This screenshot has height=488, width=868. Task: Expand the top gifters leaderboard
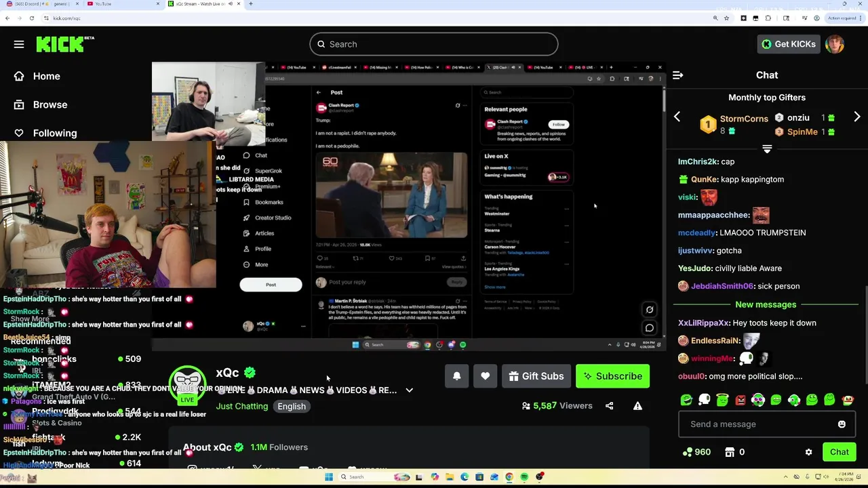[767, 149]
